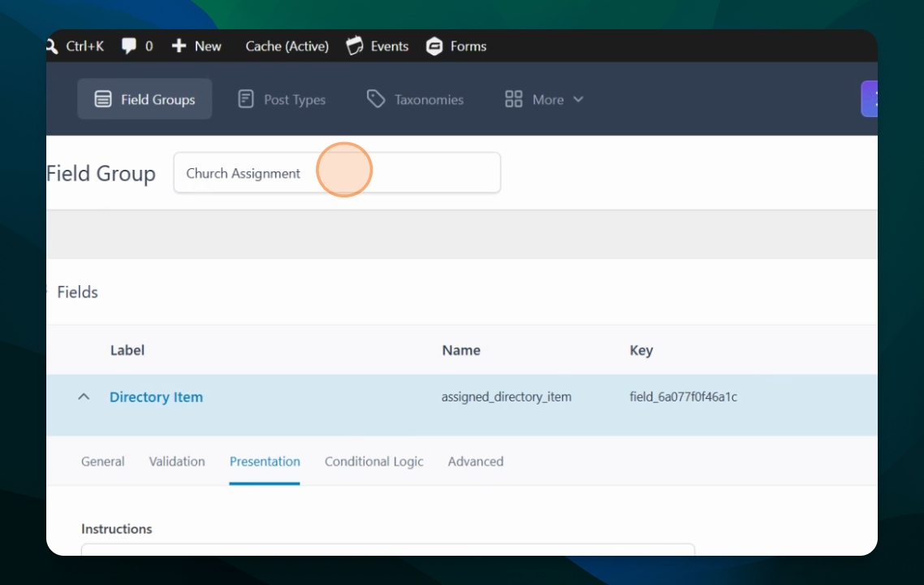Click the Post Types document icon
Viewport: 924px width, 585px height.
click(x=246, y=99)
